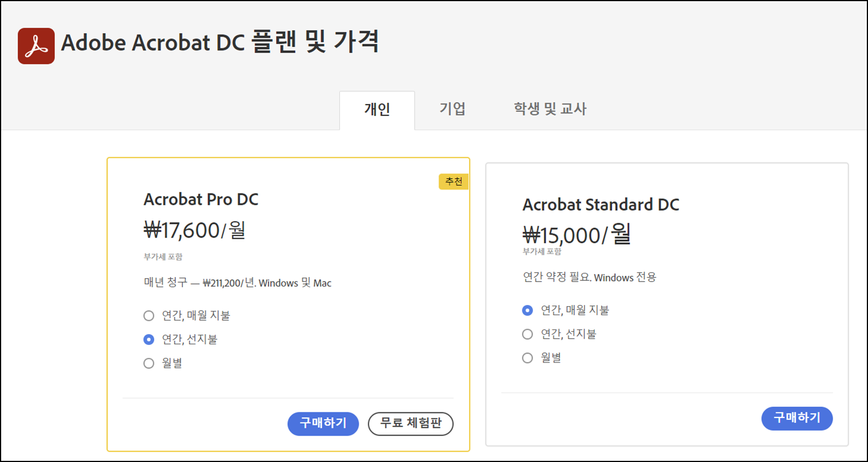Image resolution: width=868 pixels, height=462 pixels.
Task: Confirm the 연간, 매월 지불 radio for Standard DC
Action: click(527, 310)
